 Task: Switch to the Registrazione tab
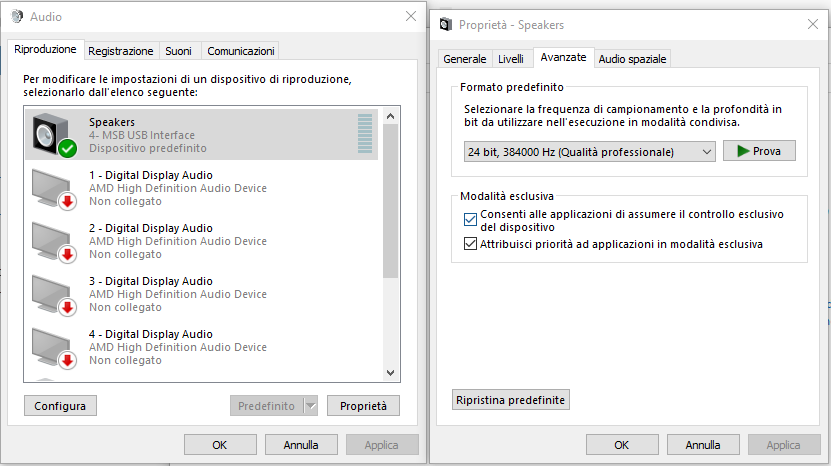pos(120,51)
